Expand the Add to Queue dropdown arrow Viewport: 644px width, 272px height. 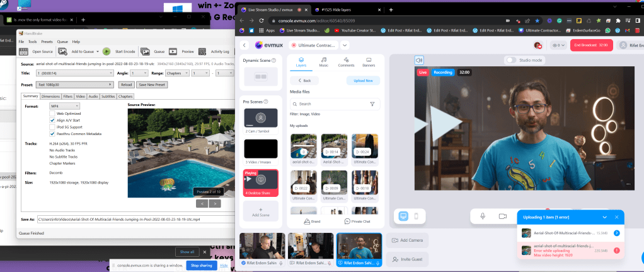[98, 52]
